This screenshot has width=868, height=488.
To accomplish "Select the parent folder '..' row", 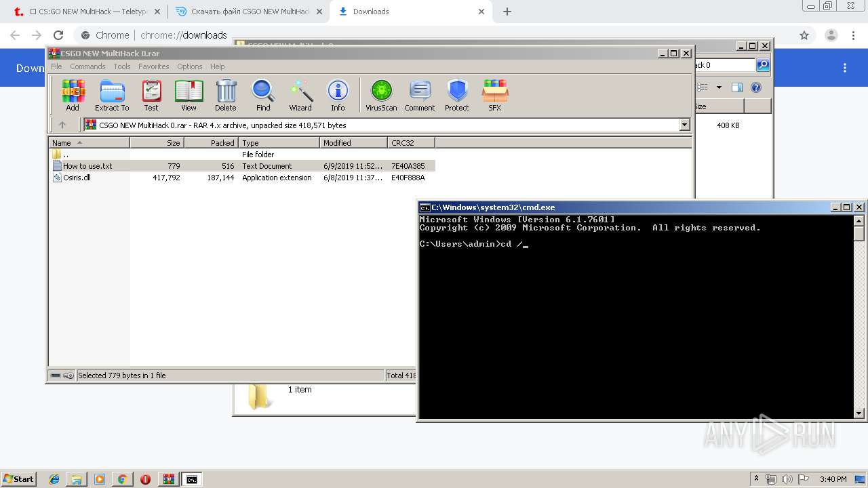I will tap(242, 155).
